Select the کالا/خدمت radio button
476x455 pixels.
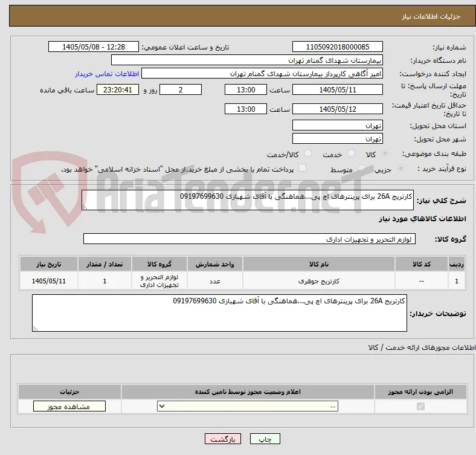point(307,153)
